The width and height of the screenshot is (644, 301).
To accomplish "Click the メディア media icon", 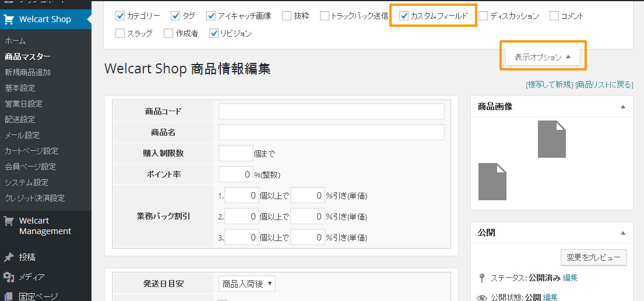I will (9, 277).
